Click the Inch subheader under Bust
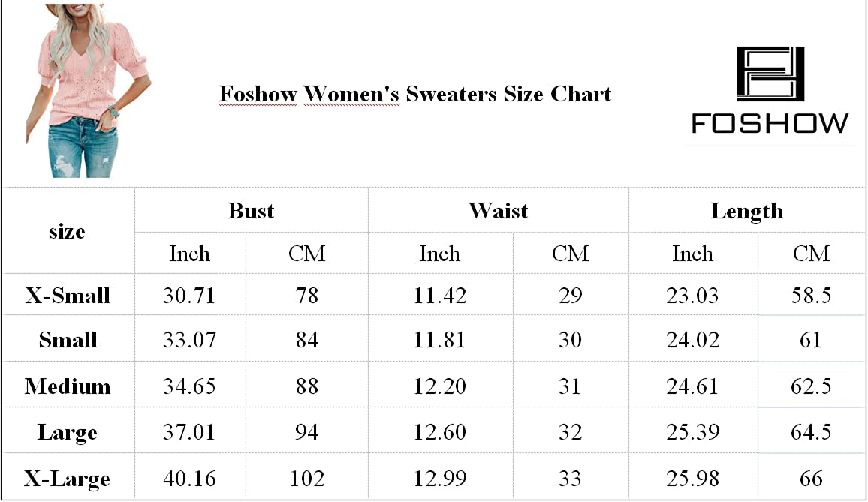This screenshot has height=502, width=868. (x=189, y=254)
